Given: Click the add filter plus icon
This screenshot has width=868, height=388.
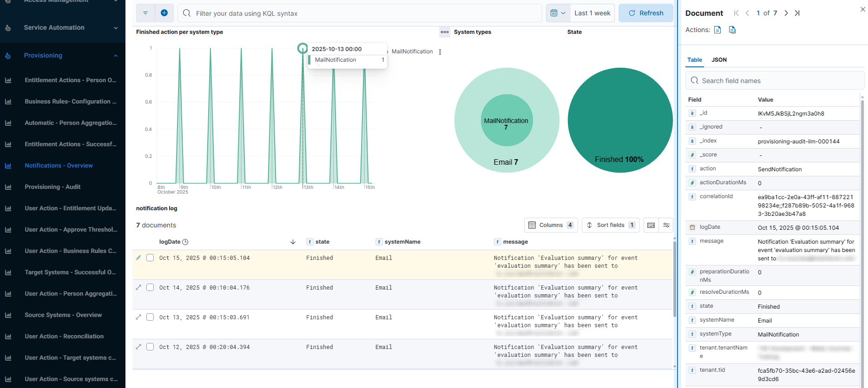Looking at the screenshot, I should click(164, 13).
